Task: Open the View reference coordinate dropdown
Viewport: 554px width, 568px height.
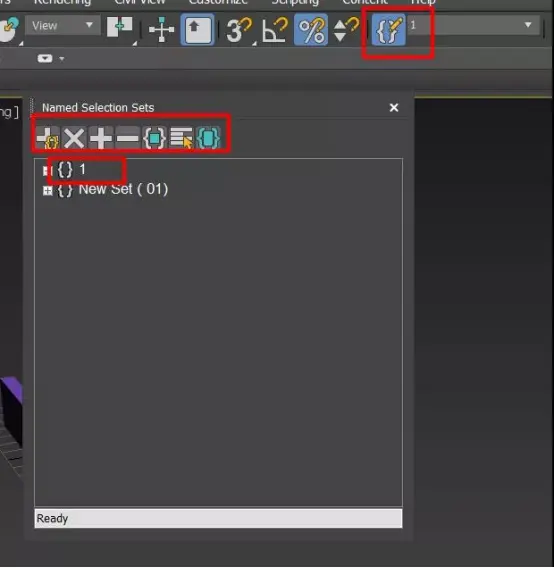Action: [x=62, y=26]
